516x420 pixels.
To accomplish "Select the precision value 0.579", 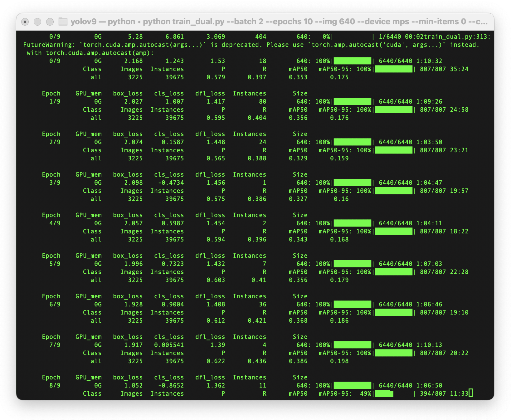I will pyautogui.click(x=216, y=77).
